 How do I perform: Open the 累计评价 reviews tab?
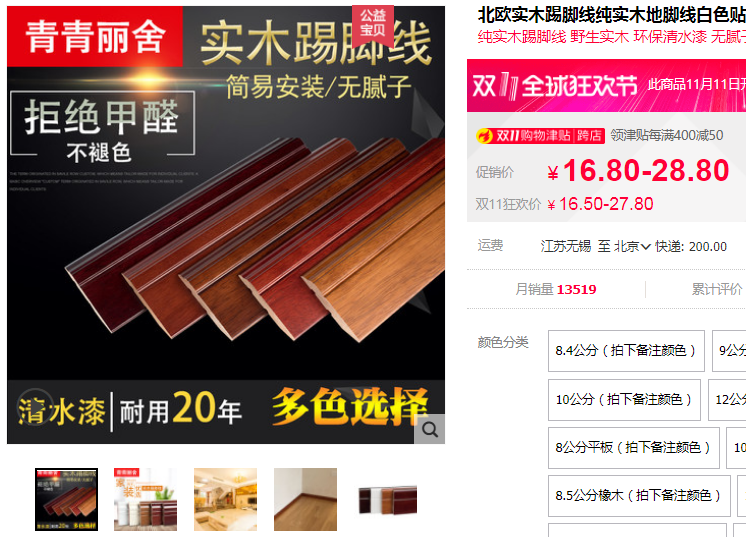(717, 289)
